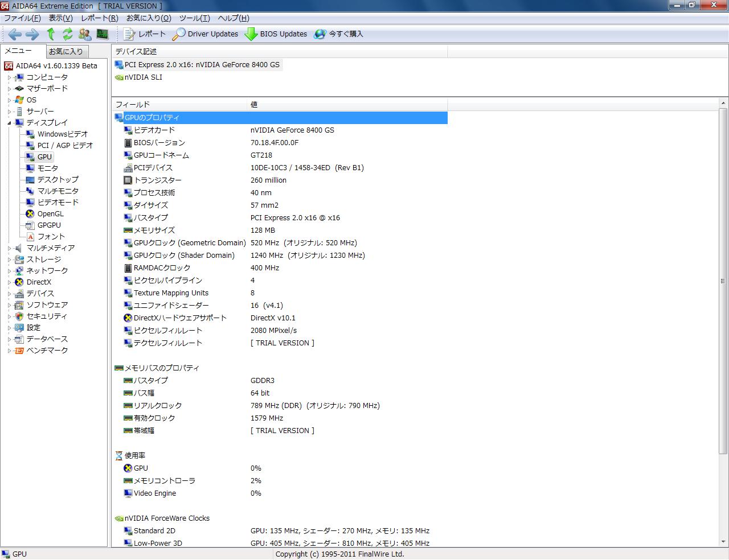The width and height of the screenshot is (729, 560).
Task: Expand サーバー tree node
Action: click(x=9, y=112)
